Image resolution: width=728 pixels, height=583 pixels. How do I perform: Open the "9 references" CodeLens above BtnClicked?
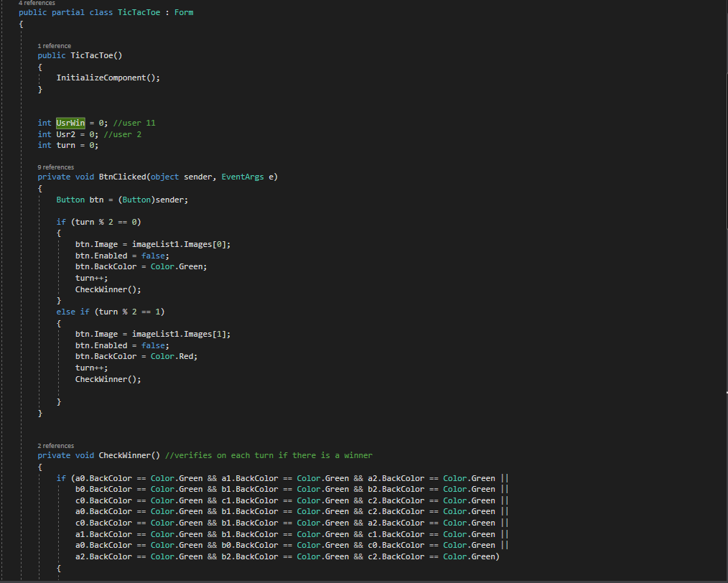(56, 167)
